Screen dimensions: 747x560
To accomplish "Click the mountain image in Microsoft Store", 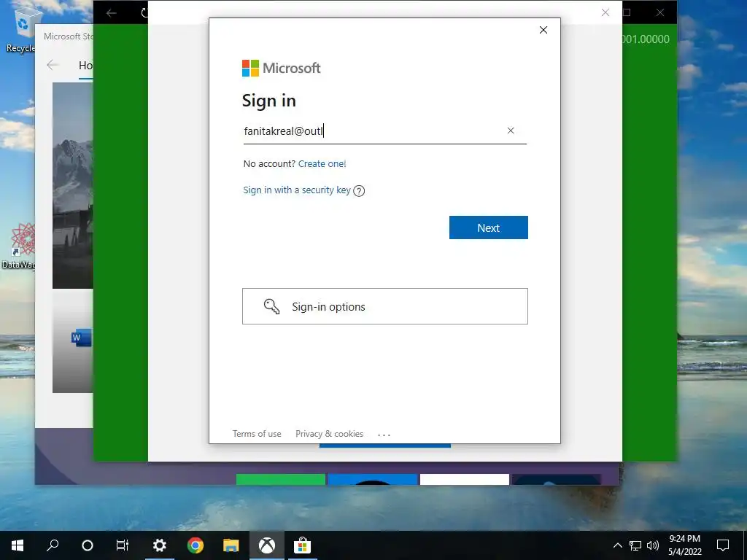I will (72, 185).
